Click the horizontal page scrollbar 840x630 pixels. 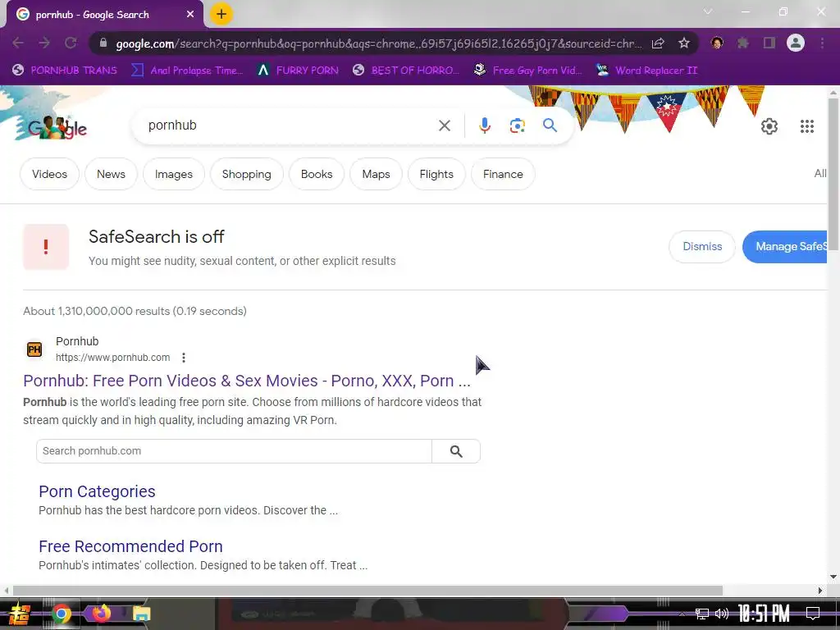367,591
